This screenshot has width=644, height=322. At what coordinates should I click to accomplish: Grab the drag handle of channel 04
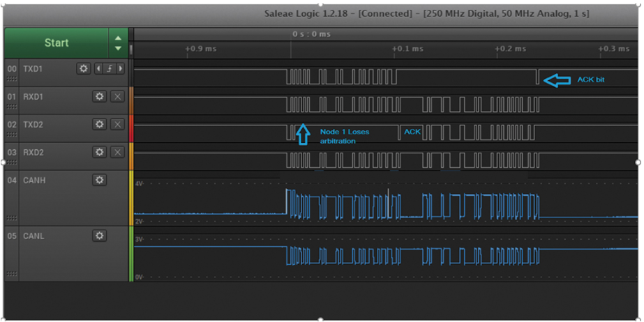coord(12,218)
